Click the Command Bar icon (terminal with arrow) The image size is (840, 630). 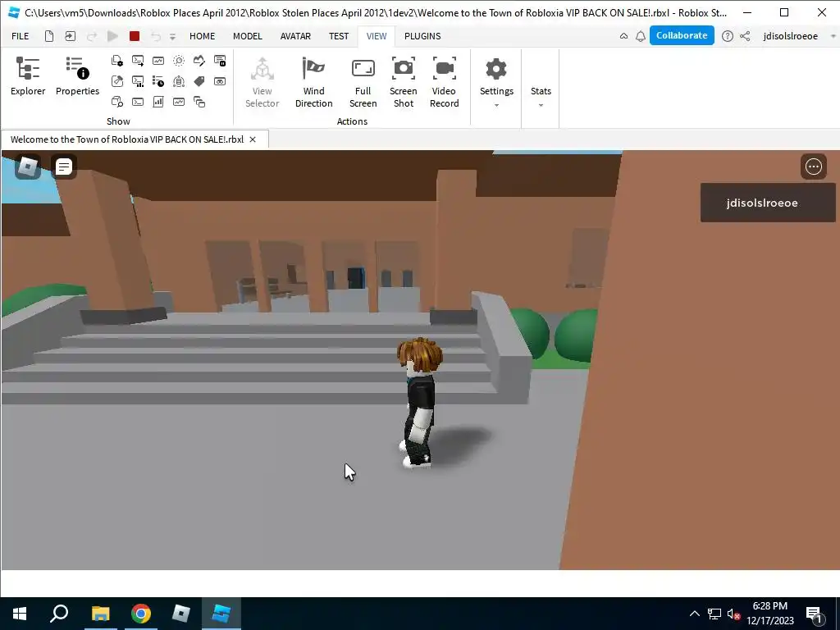point(138,61)
